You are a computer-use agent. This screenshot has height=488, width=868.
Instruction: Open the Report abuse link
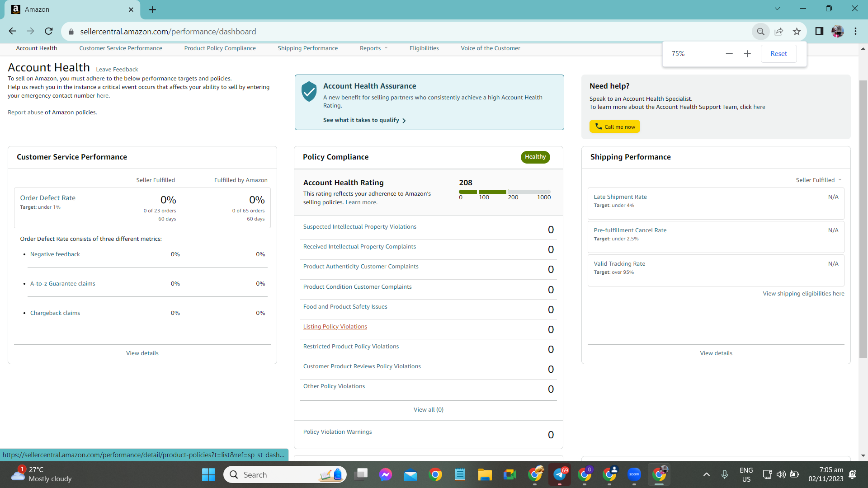(25, 113)
